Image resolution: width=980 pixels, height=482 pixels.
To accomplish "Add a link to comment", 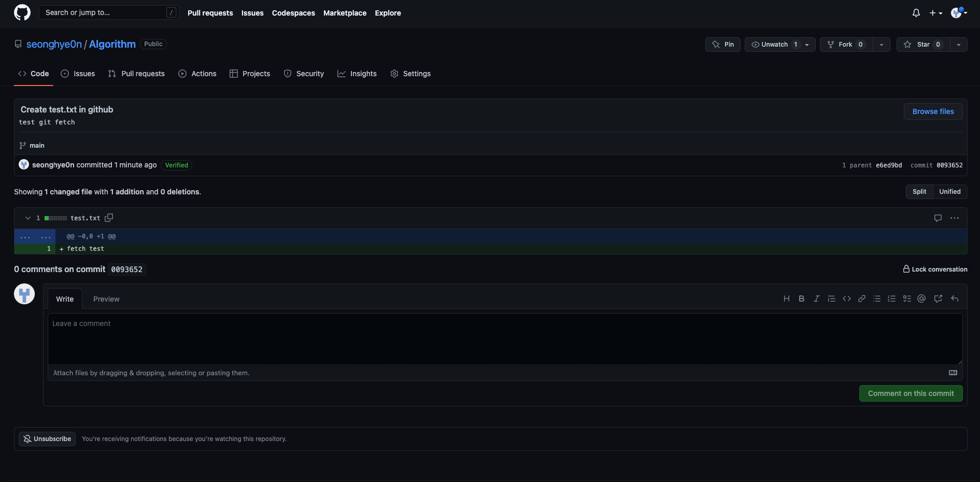I will point(862,299).
